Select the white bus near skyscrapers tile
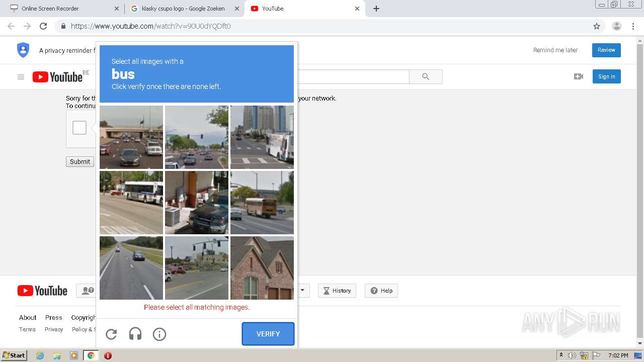The width and height of the screenshot is (644, 362). point(262,137)
